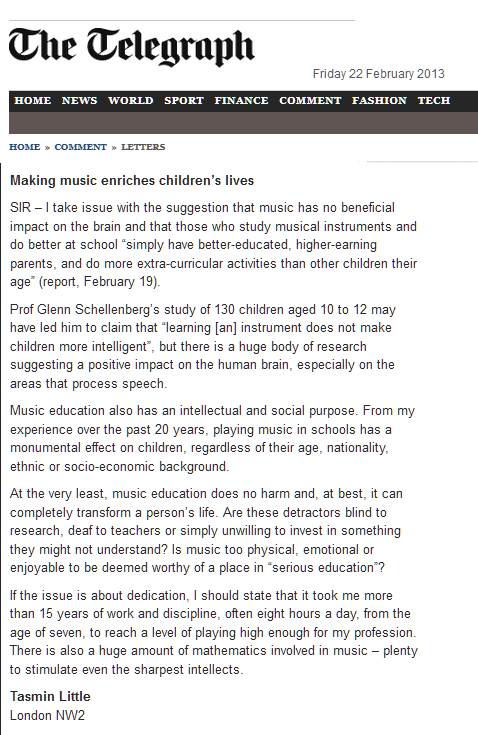Image resolution: width=478 pixels, height=735 pixels.
Task: Click the COMMENT breadcrumb link
Action: (81, 147)
